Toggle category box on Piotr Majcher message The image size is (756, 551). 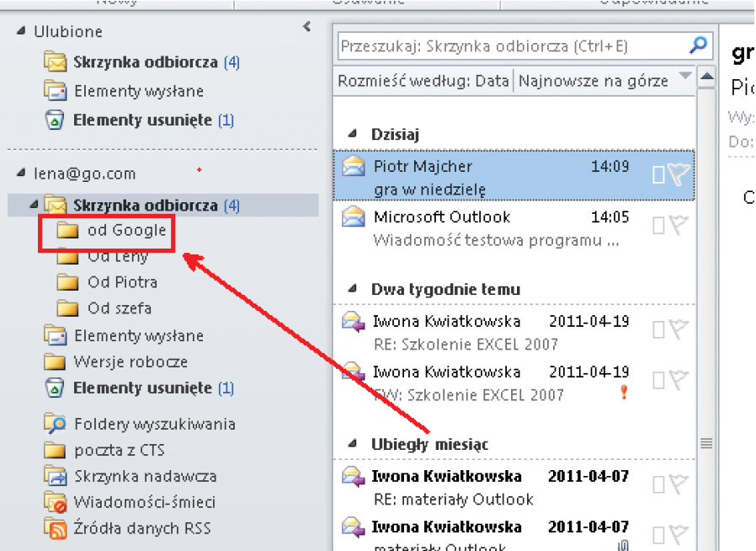(658, 174)
